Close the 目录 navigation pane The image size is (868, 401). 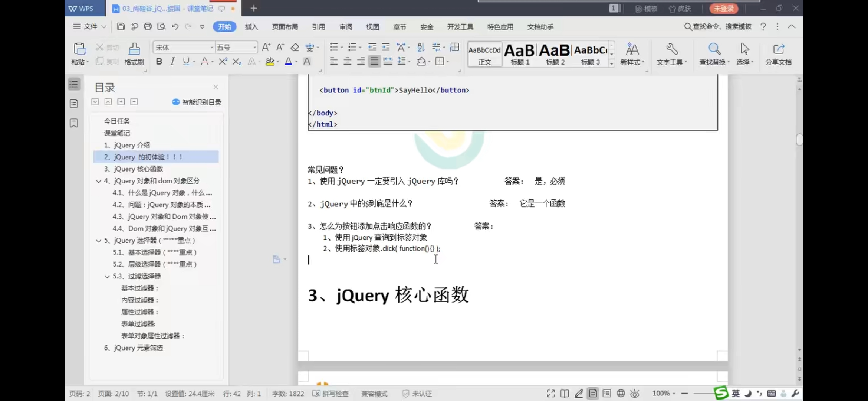[x=216, y=87]
